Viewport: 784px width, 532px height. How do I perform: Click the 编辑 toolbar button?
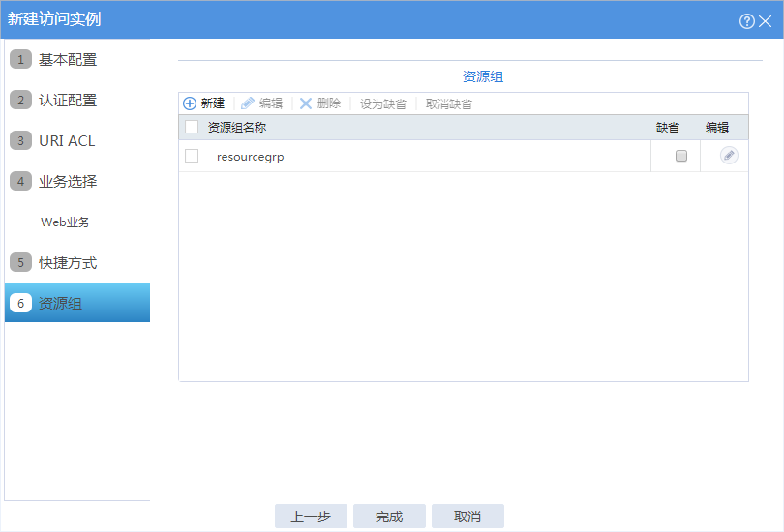(x=261, y=103)
